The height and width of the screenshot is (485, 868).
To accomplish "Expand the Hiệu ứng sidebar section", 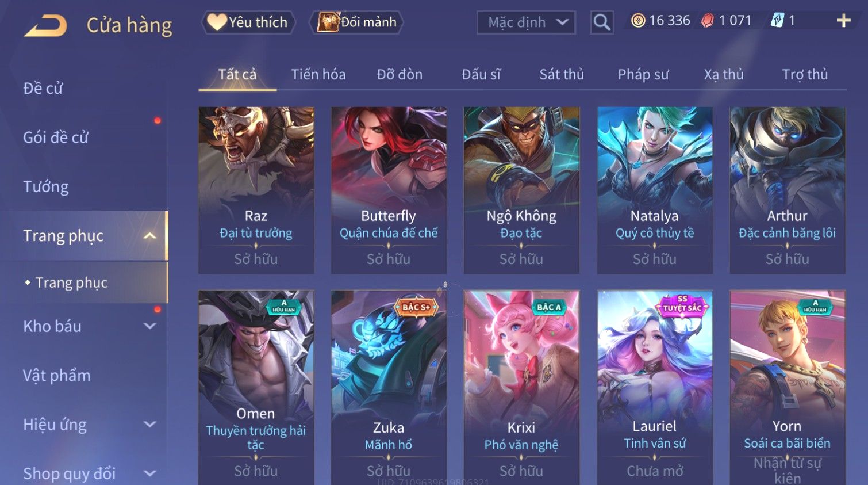I will 149,425.
